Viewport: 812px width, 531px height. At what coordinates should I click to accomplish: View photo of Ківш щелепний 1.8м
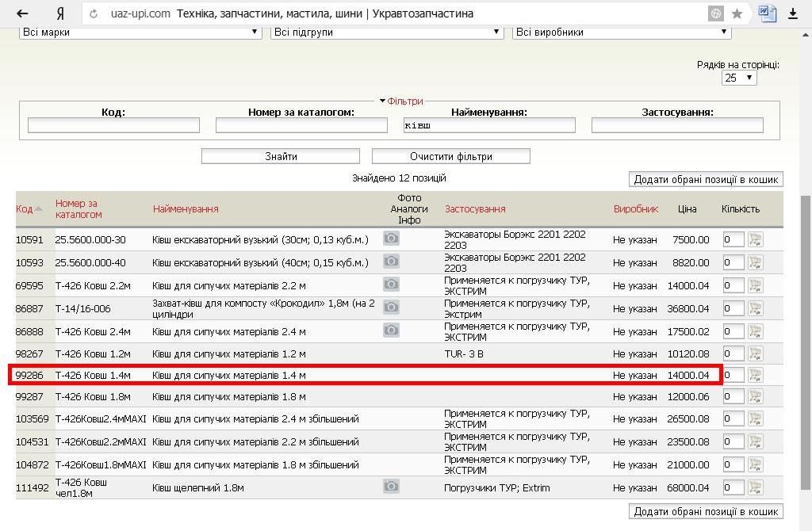(391, 487)
